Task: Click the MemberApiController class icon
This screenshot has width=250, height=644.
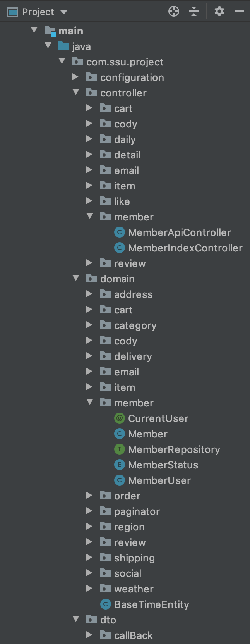Action: [119, 232]
